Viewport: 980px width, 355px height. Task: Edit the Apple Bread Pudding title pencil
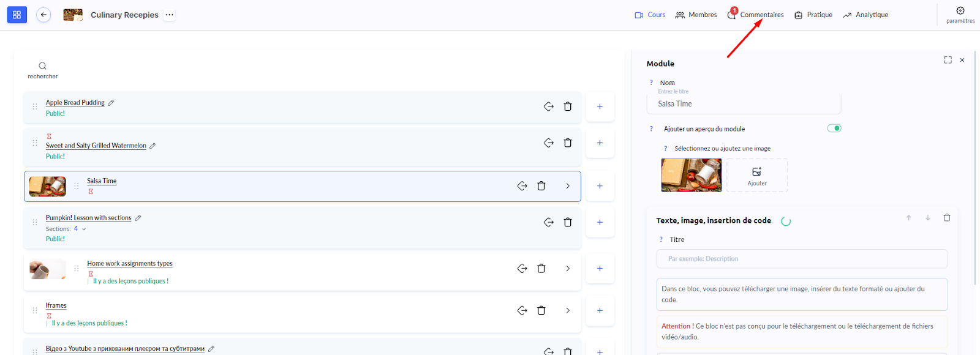[x=111, y=103]
